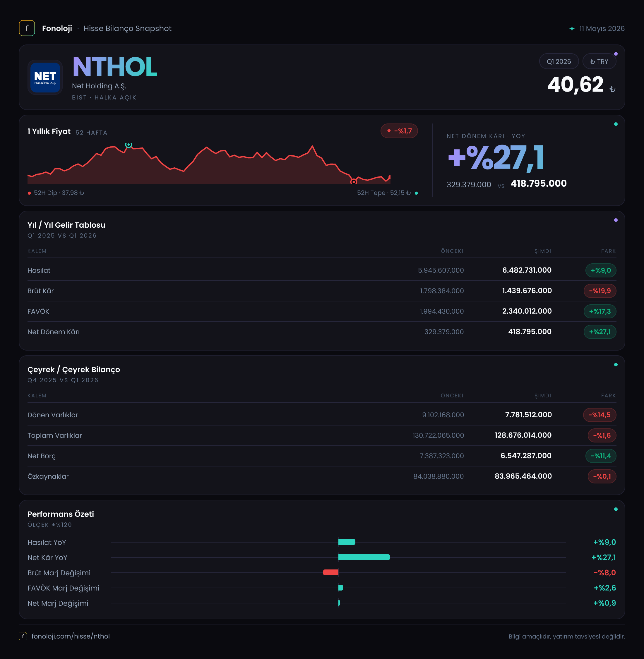Click the Fonoloji logo icon in header
This screenshot has width=644, height=659.
click(27, 28)
